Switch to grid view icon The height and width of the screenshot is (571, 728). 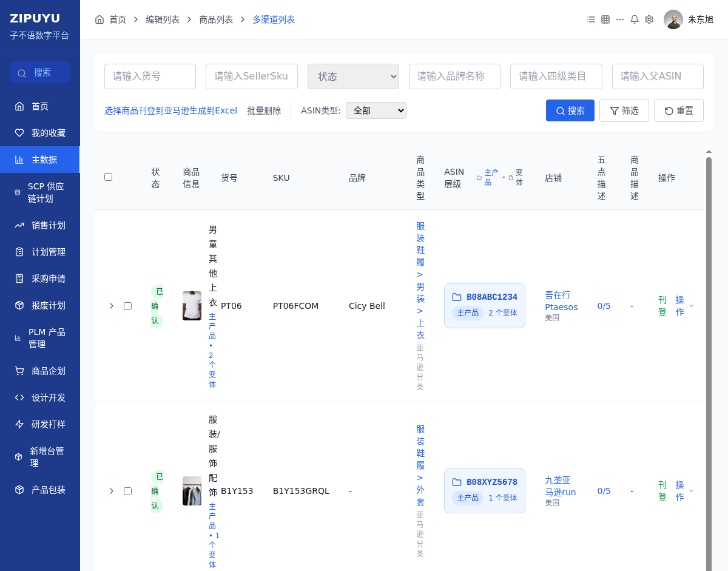(x=605, y=19)
